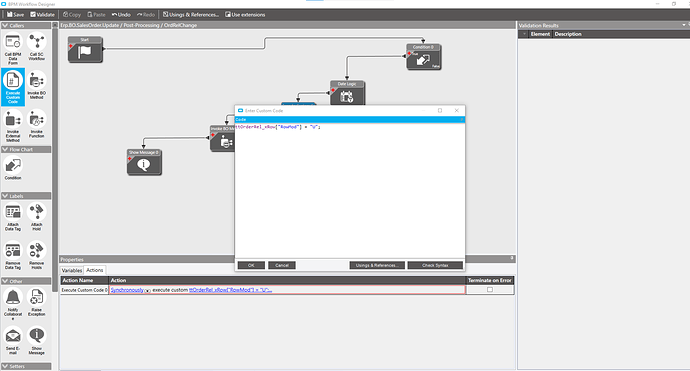Viewport: 690px width, 371px height.
Task: Choose the Send E-mail icon
Action: [x=13, y=337]
